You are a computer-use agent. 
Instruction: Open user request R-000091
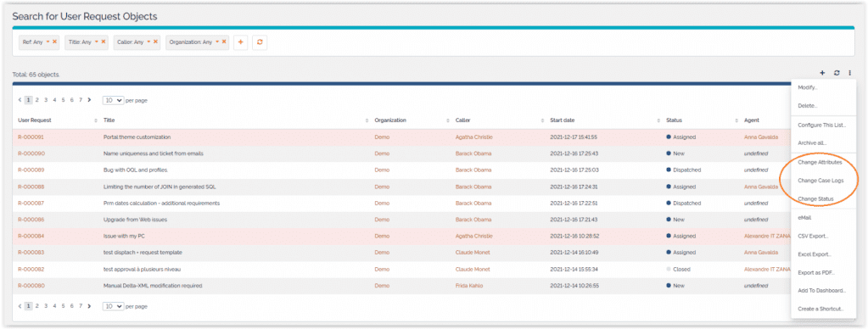(31, 137)
